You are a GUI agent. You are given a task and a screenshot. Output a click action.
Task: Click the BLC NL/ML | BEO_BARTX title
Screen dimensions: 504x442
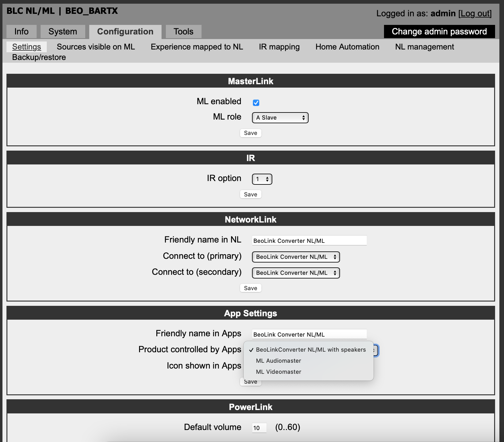[62, 11]
